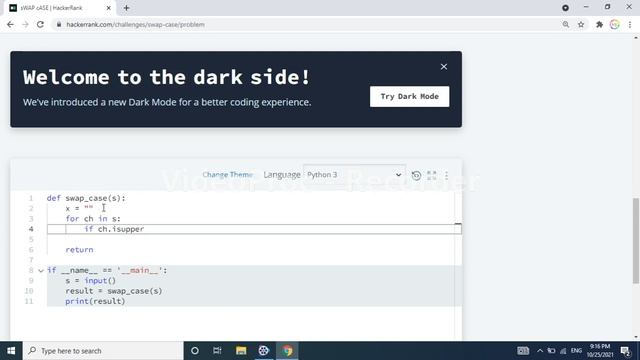Open the editor more options menu
This screenshot has width=640, height=360.
pos(447,176)
